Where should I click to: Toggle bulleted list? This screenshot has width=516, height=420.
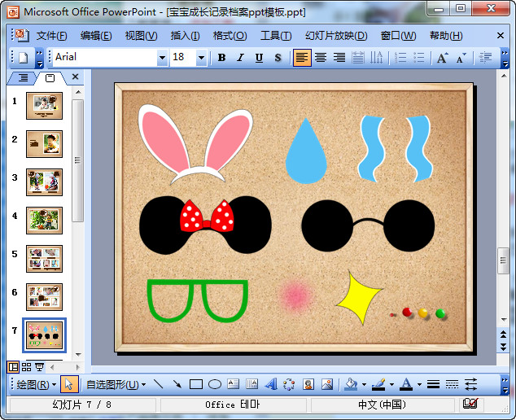click(418, 58)
